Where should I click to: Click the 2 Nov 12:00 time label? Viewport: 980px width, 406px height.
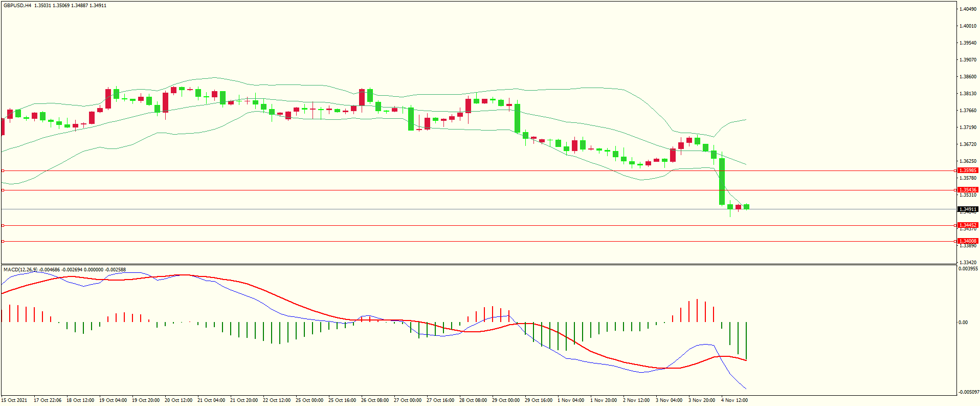[x=636, y=400]
